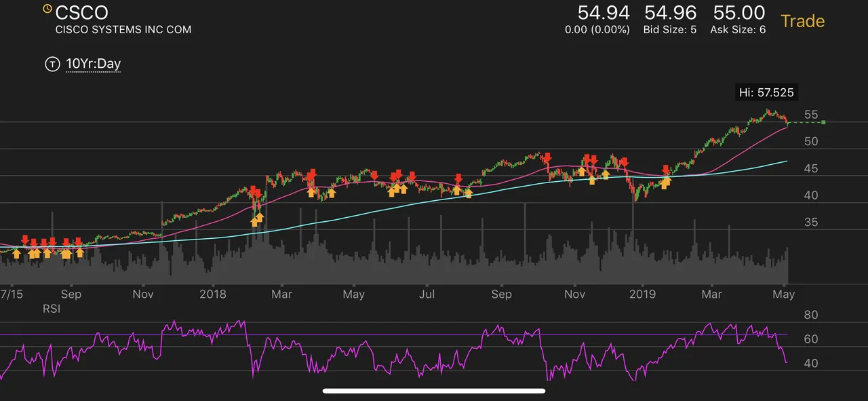Viewport: 868px width, 401px height.
Task: Tap the 2018 date axis label
Action: coord(213,294)
